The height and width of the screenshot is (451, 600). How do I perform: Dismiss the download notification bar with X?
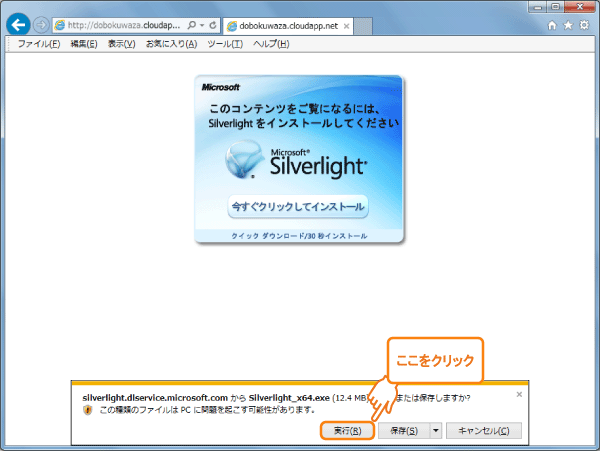point(519,394)
